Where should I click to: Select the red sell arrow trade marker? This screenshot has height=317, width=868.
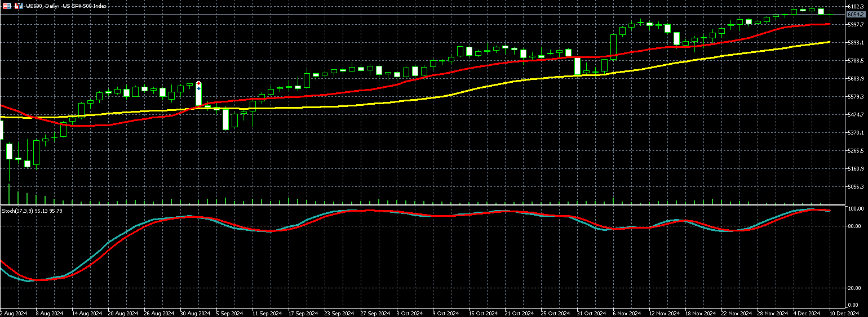tap(198, 83)
